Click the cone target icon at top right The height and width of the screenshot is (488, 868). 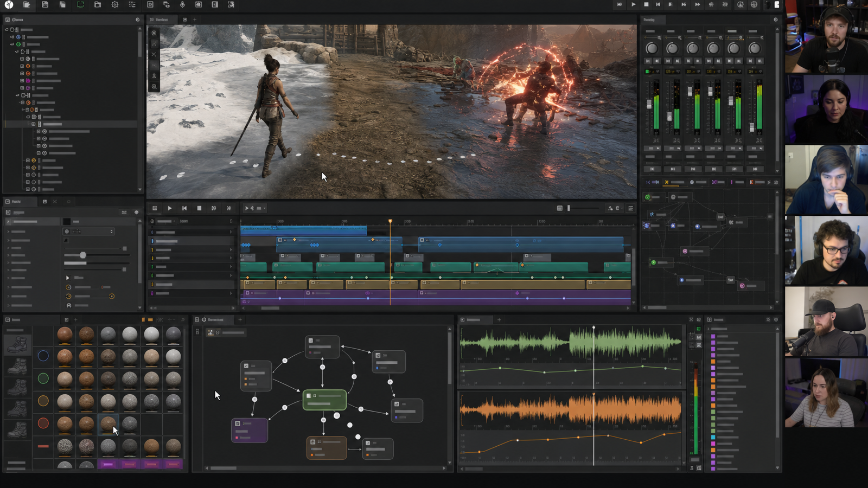tap(740, 4)
